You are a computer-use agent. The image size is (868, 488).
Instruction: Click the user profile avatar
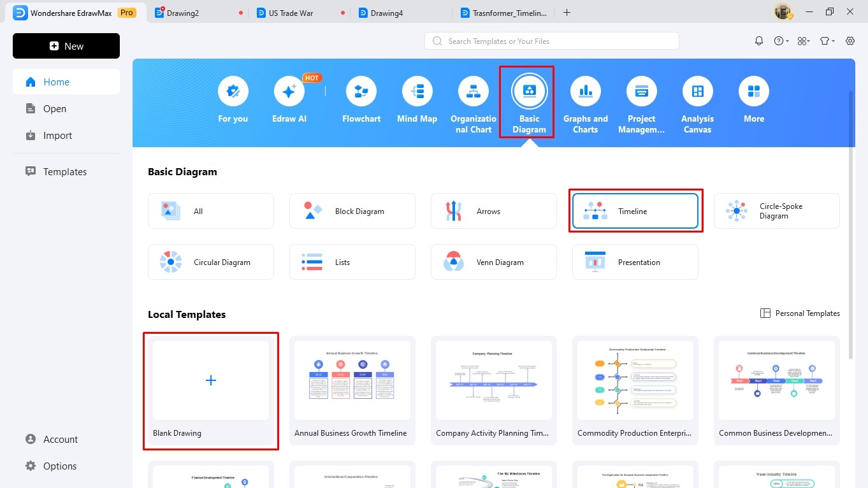coord(783,11)
